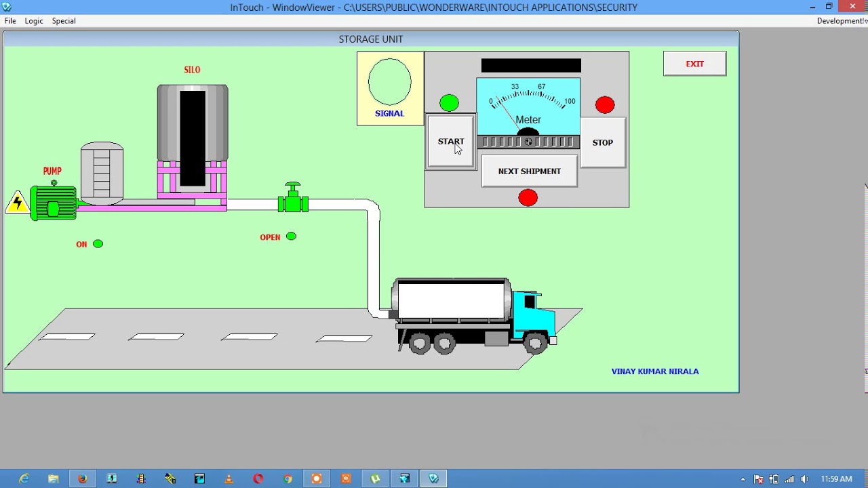868x488 pixels.
Task: Click the small gray storage tank
Action: point(102,172)
